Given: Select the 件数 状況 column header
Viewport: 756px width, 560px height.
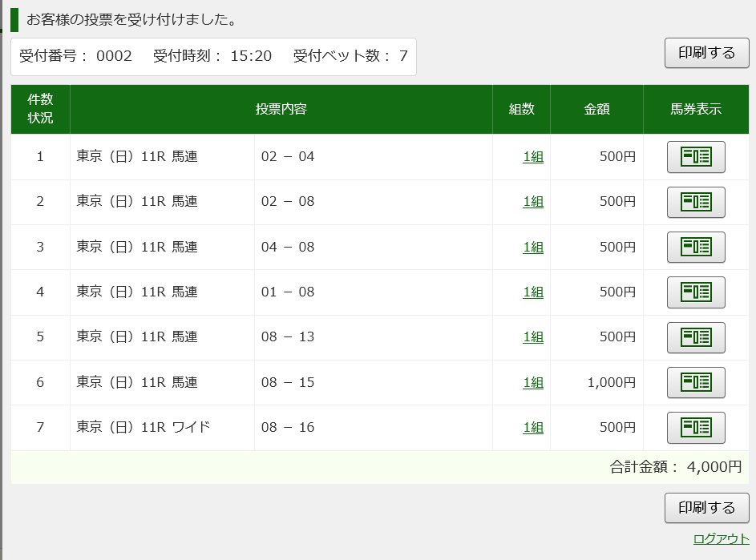Looking at the screenshot, I should tap(41, 109).
